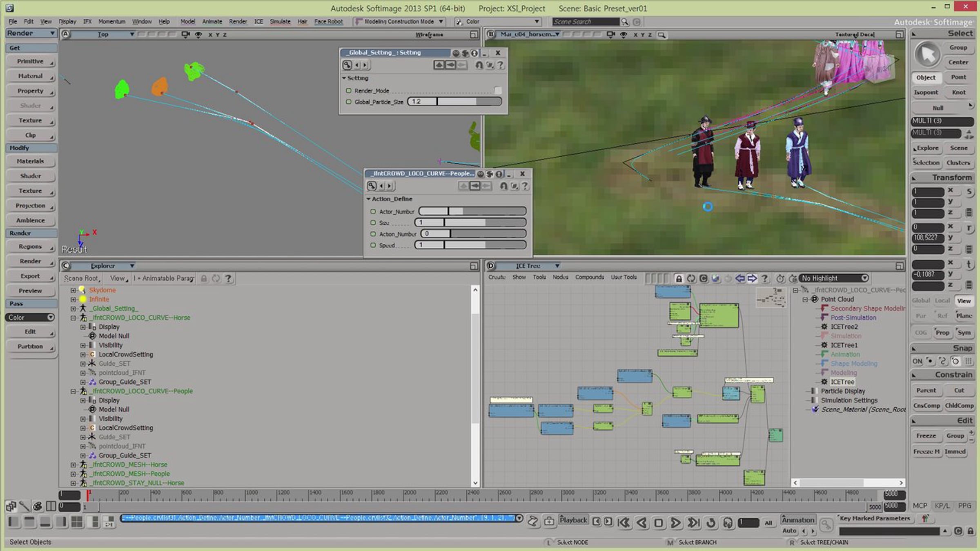Open the Render module dropdown
This screenshot has width=980, height=551.
[x=31, y=33]
